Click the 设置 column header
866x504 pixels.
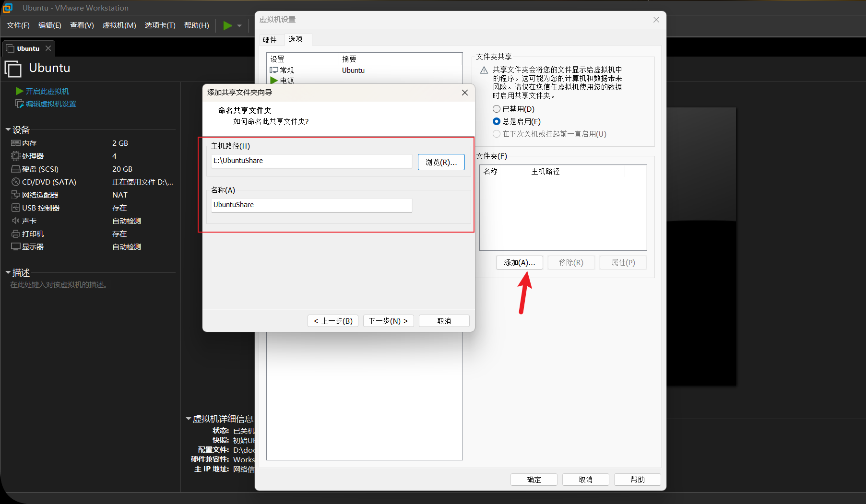click(303, 59)
